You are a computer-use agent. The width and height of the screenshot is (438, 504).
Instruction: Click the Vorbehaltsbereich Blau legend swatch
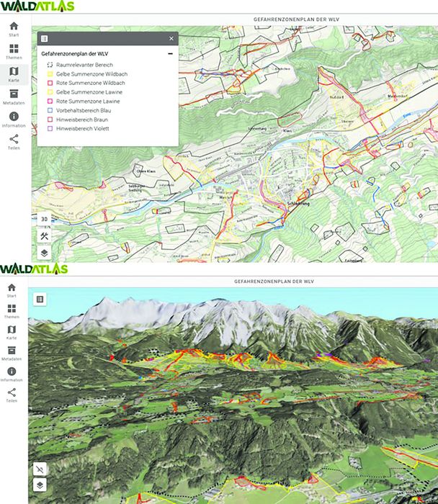tap(49, 111)
